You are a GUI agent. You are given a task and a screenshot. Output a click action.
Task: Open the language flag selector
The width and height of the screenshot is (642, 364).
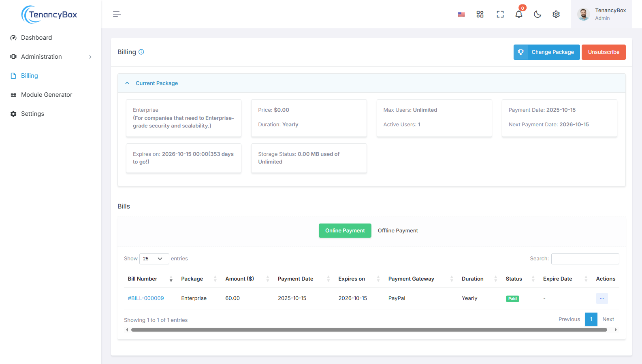point(461,14)
